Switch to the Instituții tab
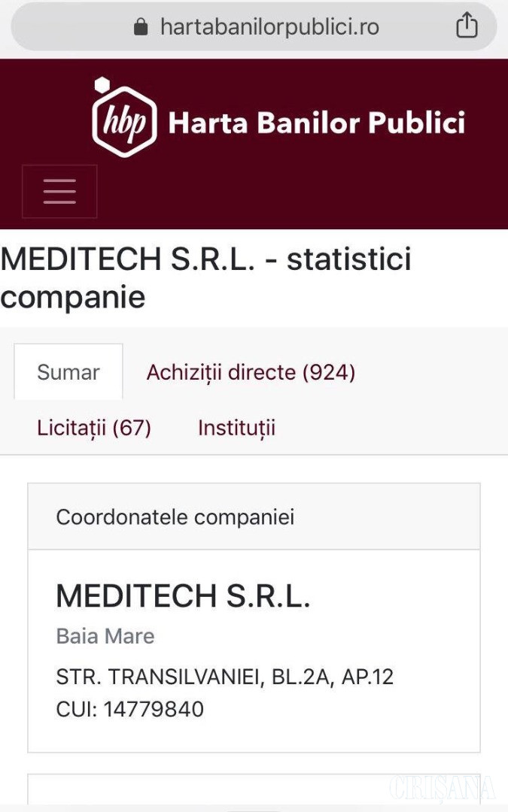508x812 pixels. 236,428
